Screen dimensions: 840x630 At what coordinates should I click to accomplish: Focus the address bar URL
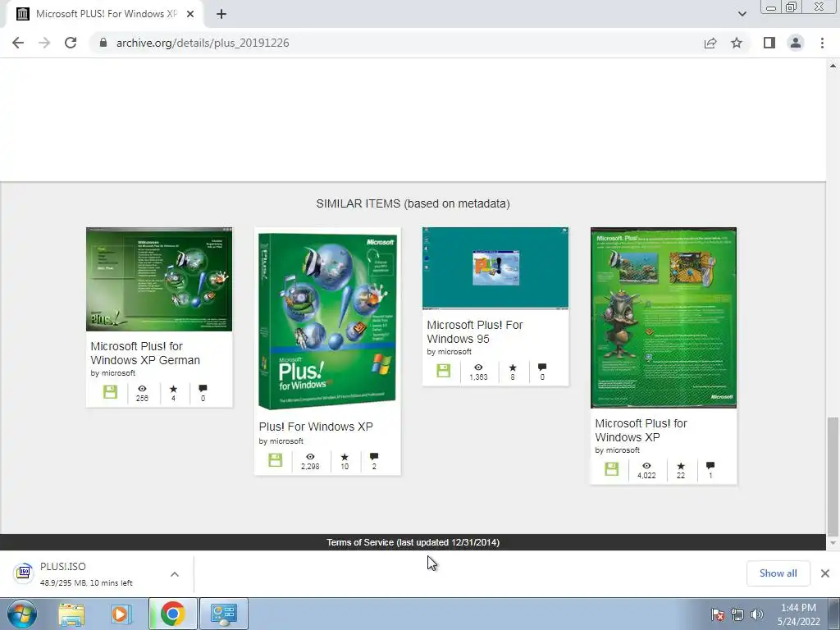(203, 43)
